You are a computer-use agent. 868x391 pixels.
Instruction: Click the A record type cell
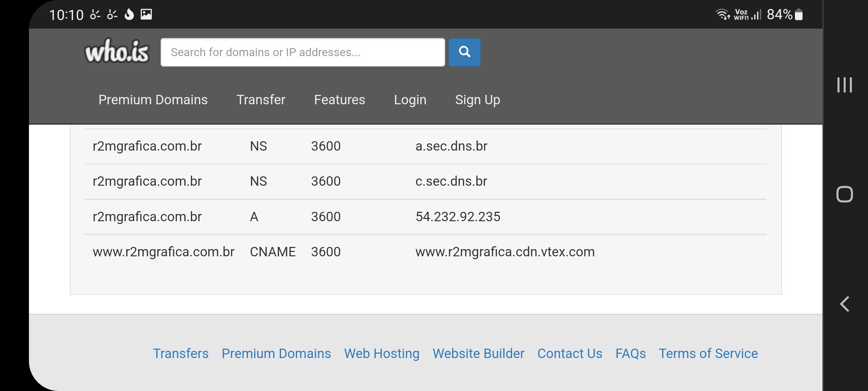(x=254, y=217)
